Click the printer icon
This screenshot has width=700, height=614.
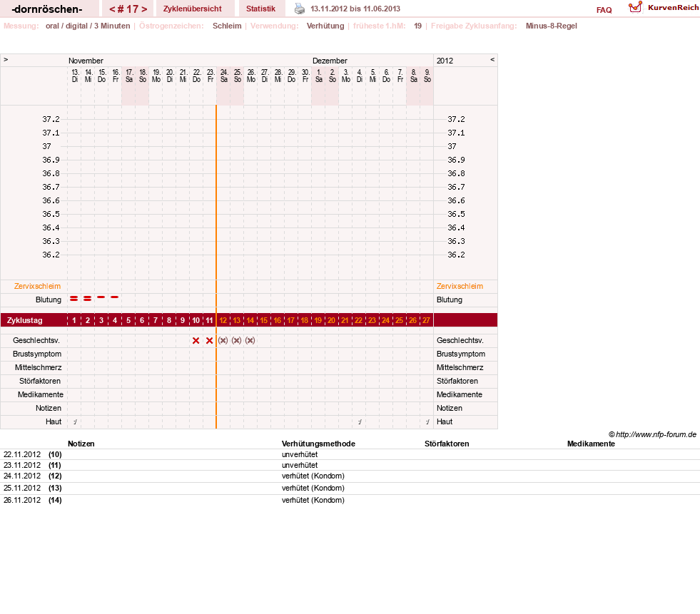(x=300, y=9)
